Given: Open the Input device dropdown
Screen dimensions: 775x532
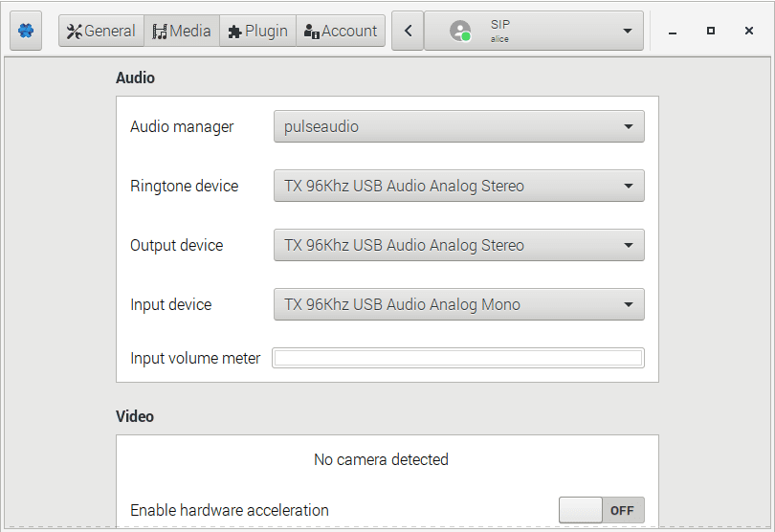Looking at the screenshot, I should click(x=459, y=304).
